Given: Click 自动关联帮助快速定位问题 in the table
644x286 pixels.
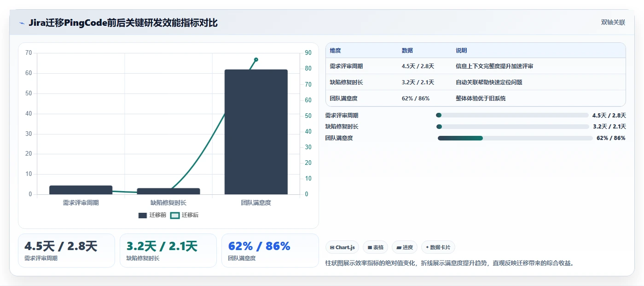Looking at the screenshot, I should (x=489, y=82).
